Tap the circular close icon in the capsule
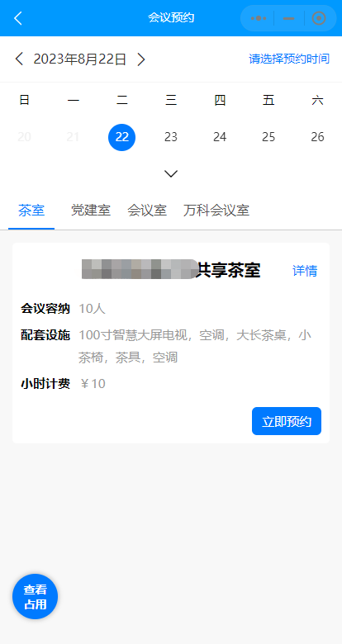 tap(319, 18)
